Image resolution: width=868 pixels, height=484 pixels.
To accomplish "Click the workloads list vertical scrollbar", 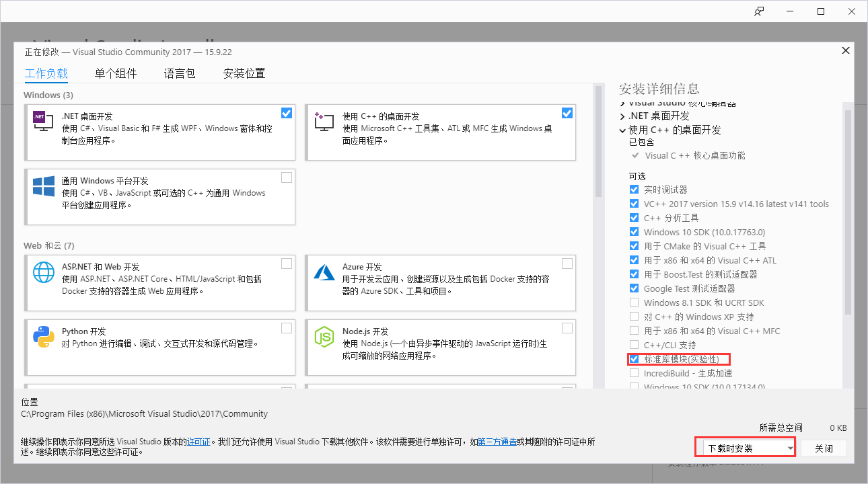I will point(598,141).
